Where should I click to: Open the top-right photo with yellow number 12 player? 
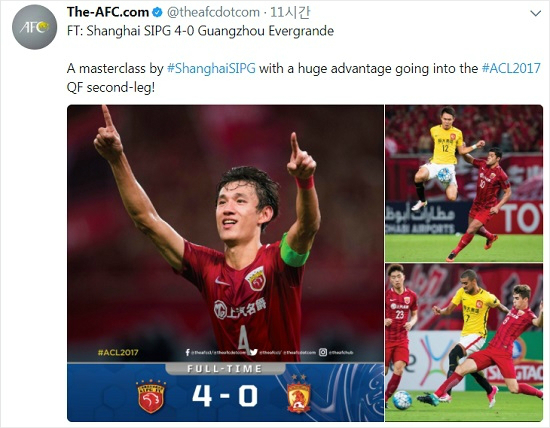pos(464,183)
